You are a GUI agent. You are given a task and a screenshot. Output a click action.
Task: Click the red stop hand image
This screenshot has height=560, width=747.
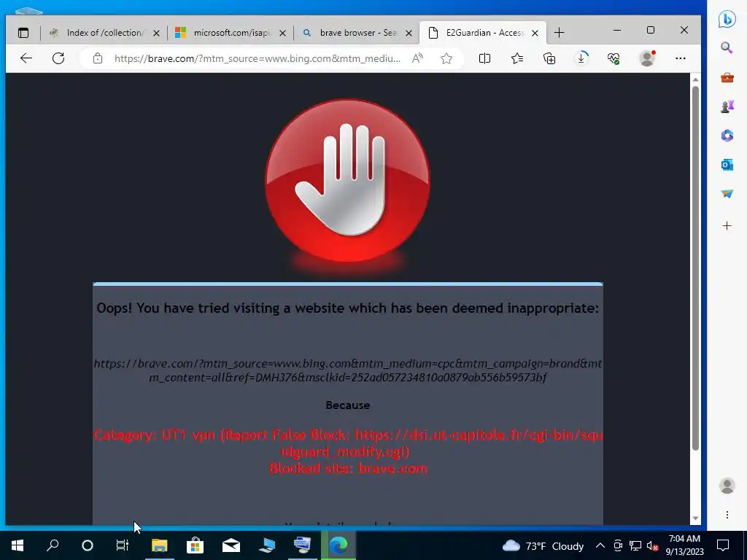coord(348,181)
